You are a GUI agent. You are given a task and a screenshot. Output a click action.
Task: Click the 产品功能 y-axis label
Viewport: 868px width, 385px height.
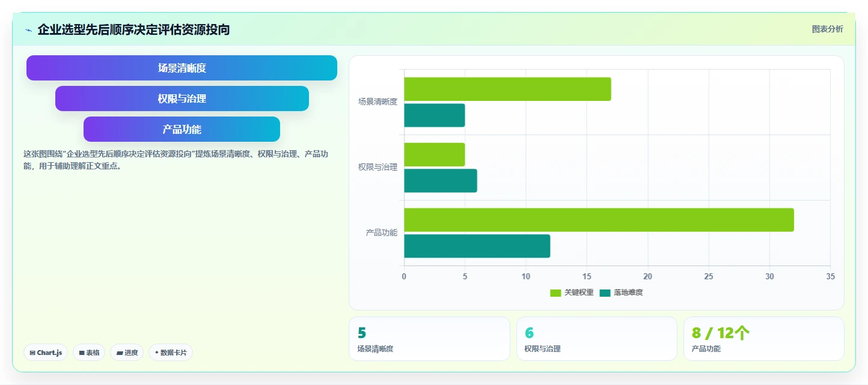coord(382,232)
